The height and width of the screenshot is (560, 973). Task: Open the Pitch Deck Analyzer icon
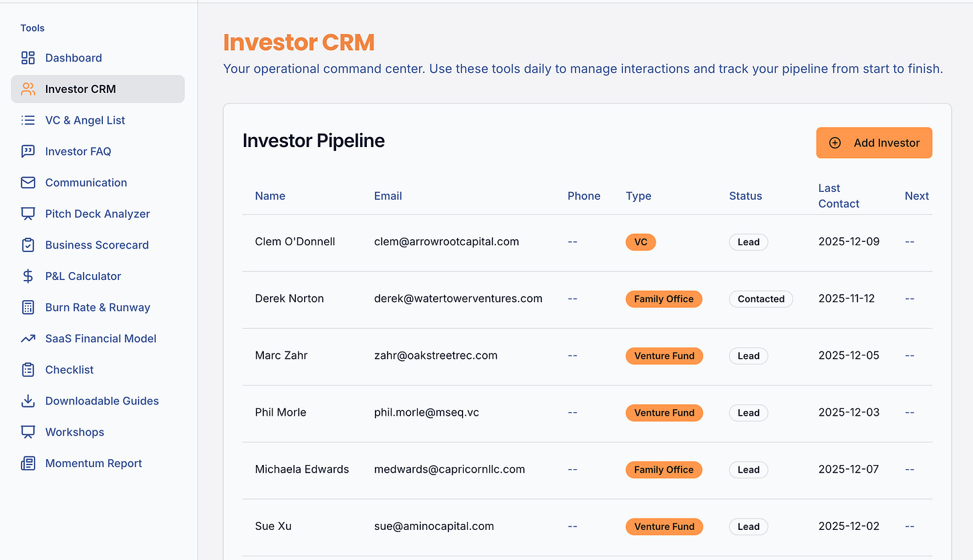pyautogui.click(x=27, y=213)
